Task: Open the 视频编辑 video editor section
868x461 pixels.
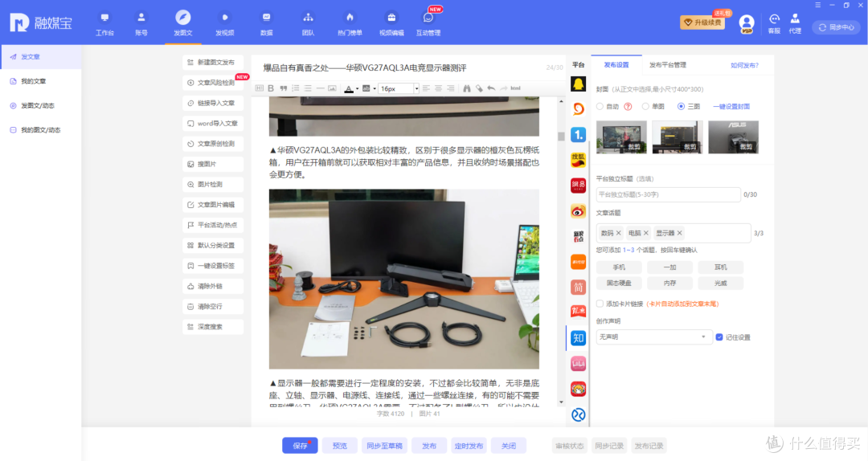Action: (x=391, y=24)
